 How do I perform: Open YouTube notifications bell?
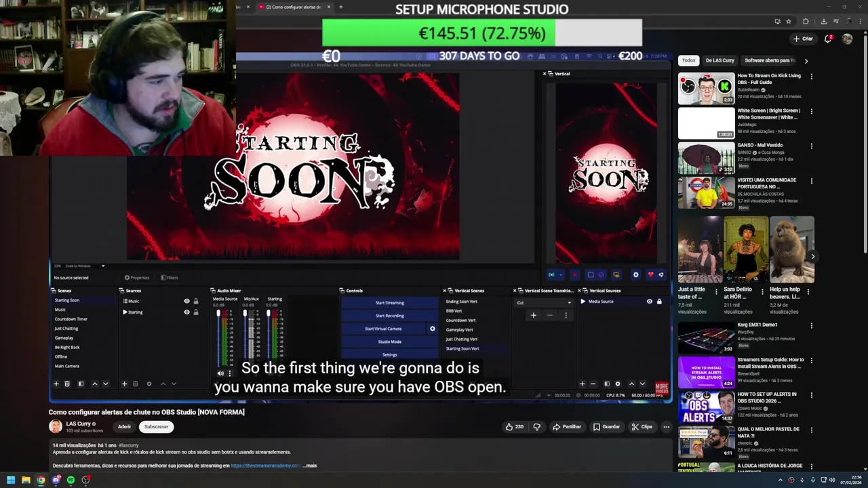(828, 39)
